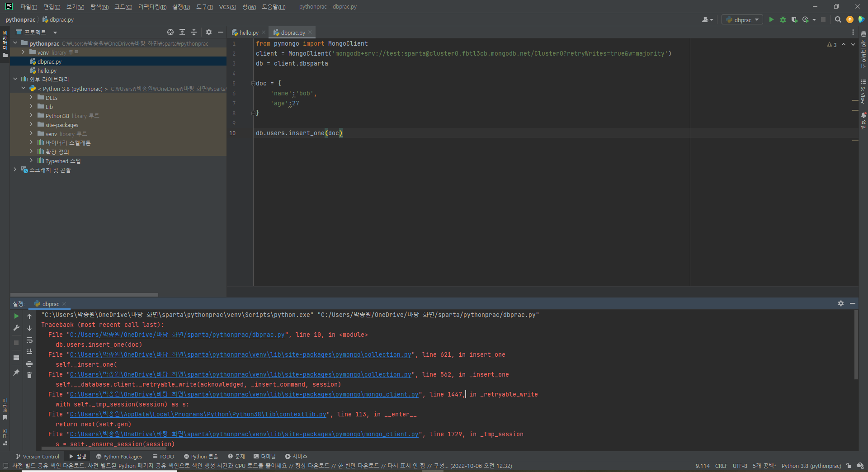Click the orange IDE update icon
The height and width of the screenshot is (472, 868).
click(x=850, y=19)
